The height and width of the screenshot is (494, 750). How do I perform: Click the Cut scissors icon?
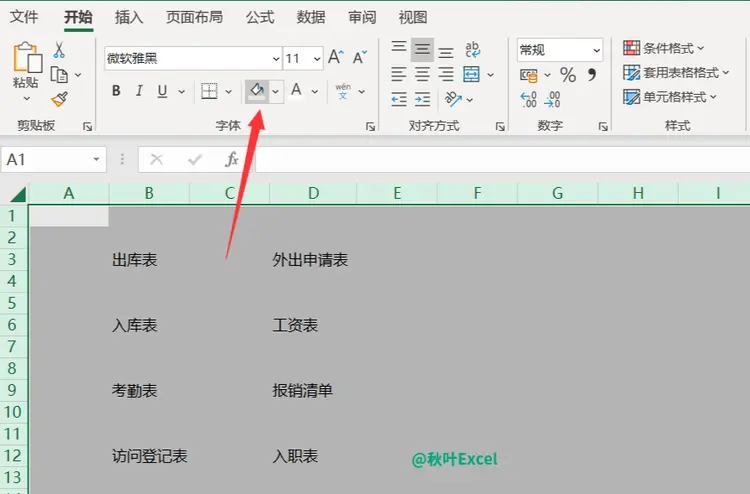tap(59, 50)
